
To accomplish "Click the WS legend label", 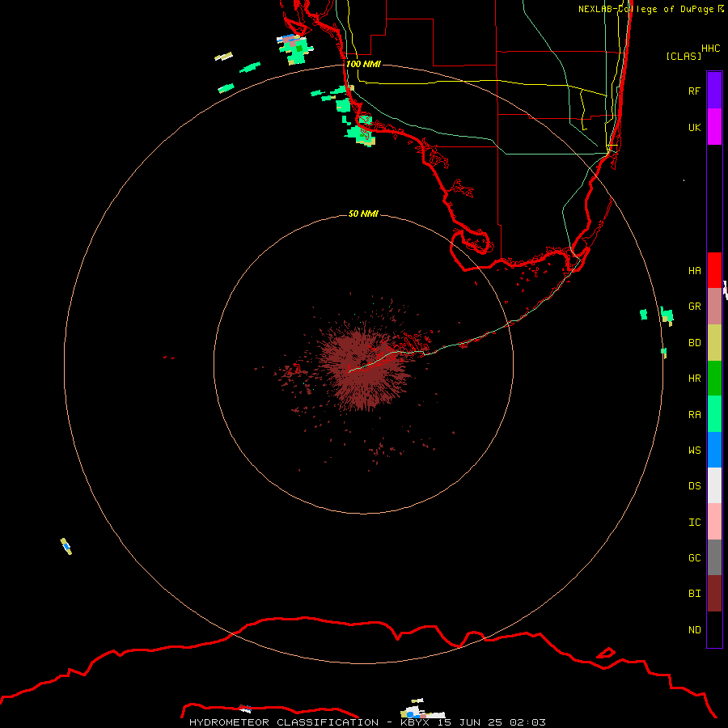I will 694,451.
